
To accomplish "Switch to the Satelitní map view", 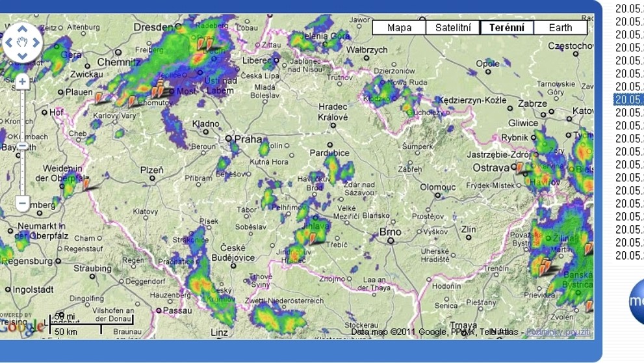I will (453, 27).
